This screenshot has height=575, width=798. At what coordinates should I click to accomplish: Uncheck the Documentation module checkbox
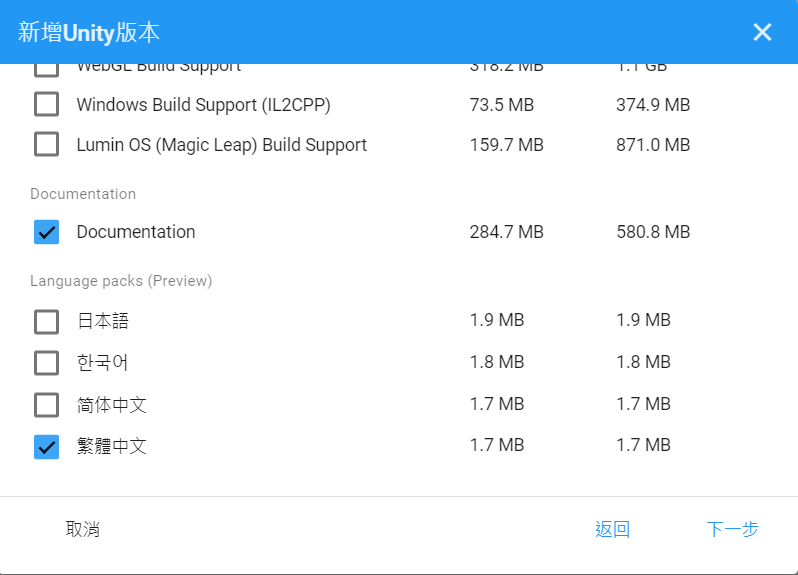[x=46, y=232]
